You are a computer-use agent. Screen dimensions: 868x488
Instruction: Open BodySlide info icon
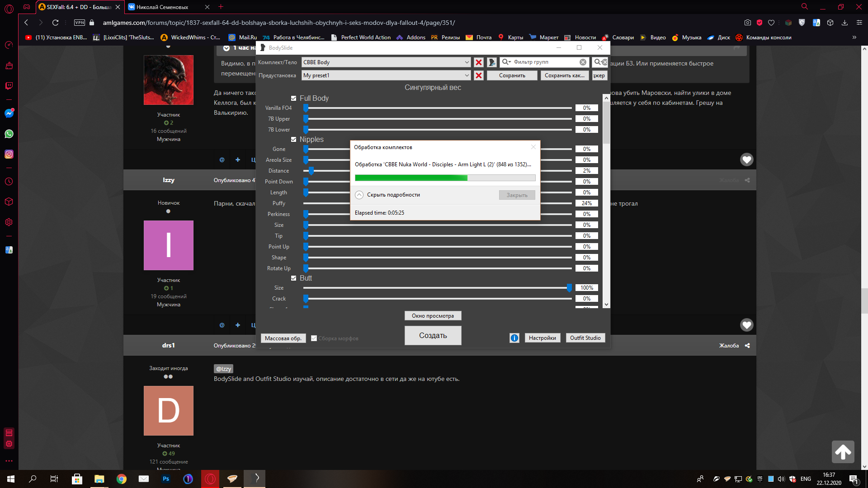(x=514, y=338)
